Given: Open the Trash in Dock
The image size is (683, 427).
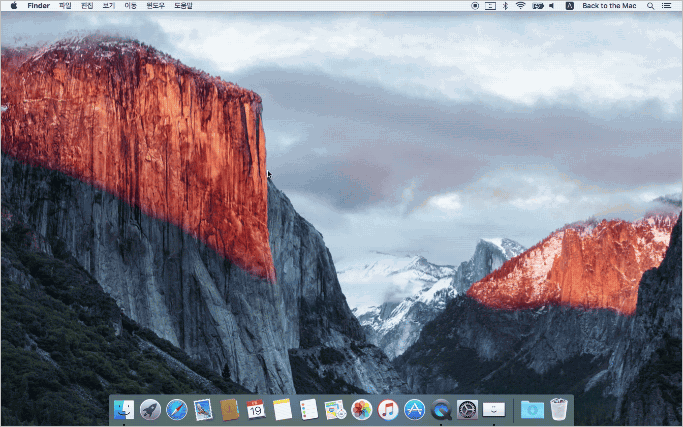Looking at the screenshot, I should [x=559, y=410].
